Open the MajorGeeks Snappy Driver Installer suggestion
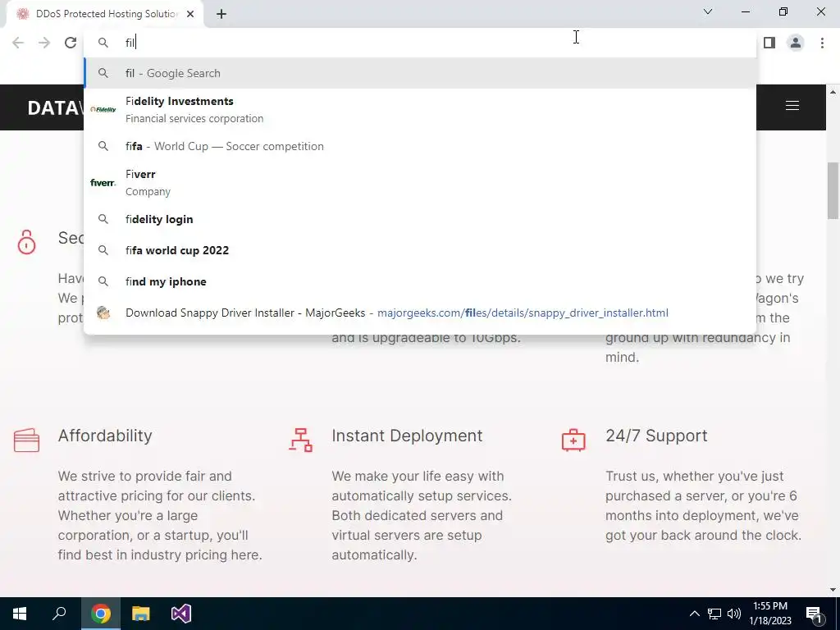Image resolution: width=840 pixels, height=630 pixels. (420, 313)
